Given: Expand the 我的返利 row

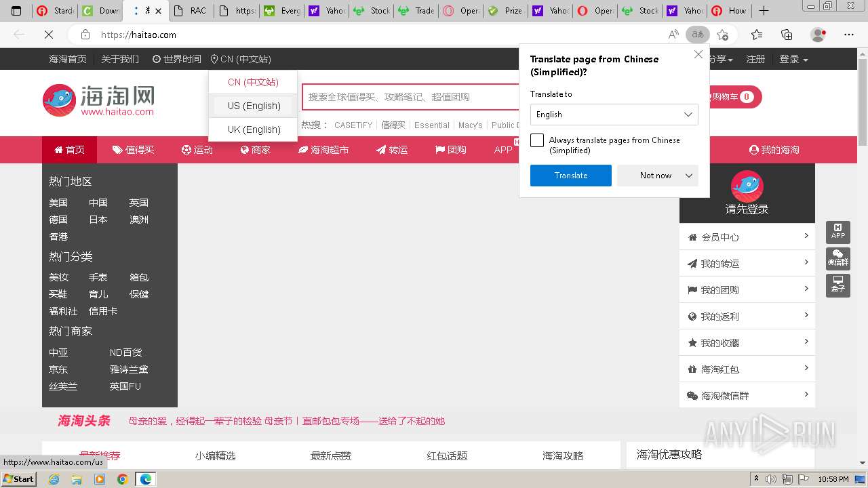Looking at the screenshot, I should [747, 317].
